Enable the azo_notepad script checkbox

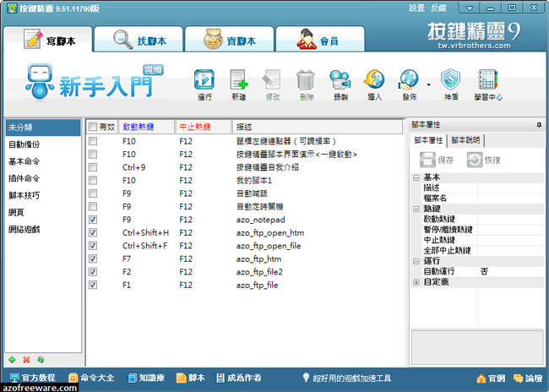point(93,219)
